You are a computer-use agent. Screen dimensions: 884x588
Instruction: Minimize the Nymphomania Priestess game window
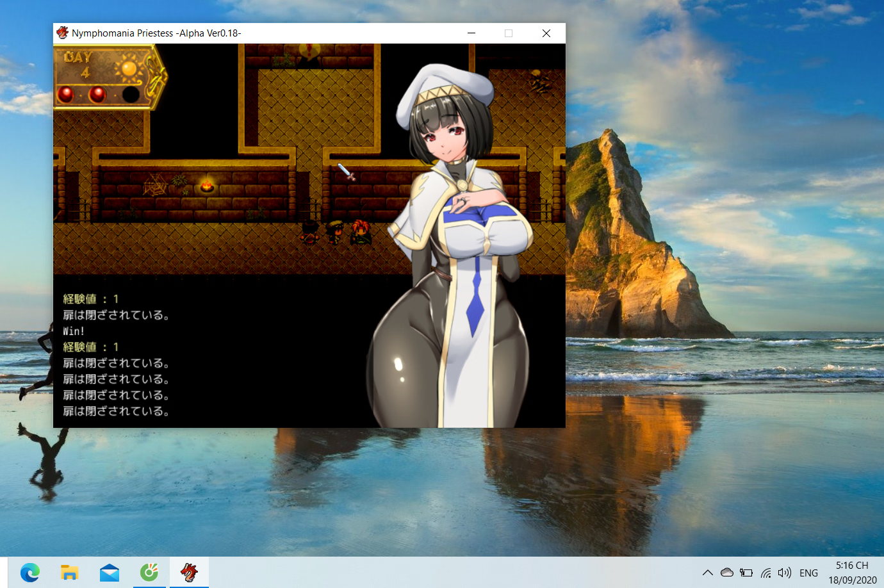click(471, 33)
